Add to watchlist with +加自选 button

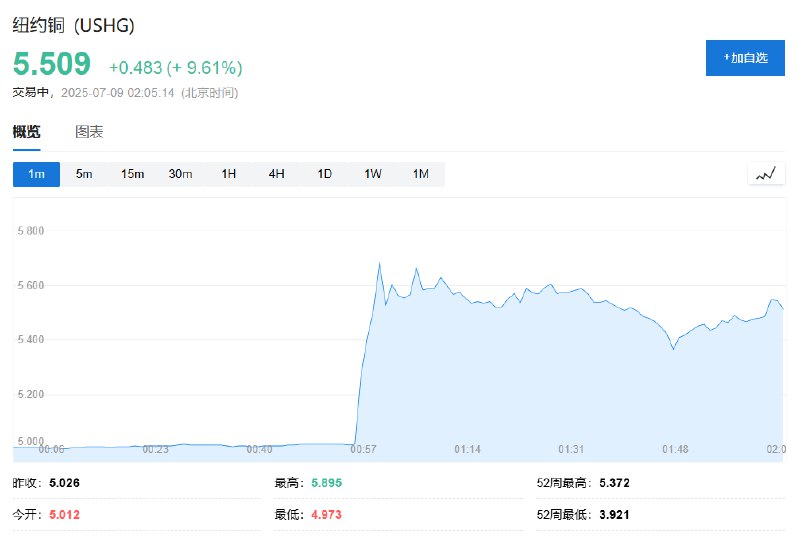click(x=745, y=58)
